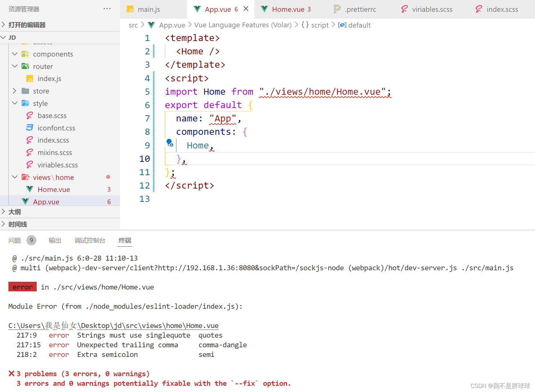
Task: Expand the 时间线 timeline section
Action: pos(3,224)
